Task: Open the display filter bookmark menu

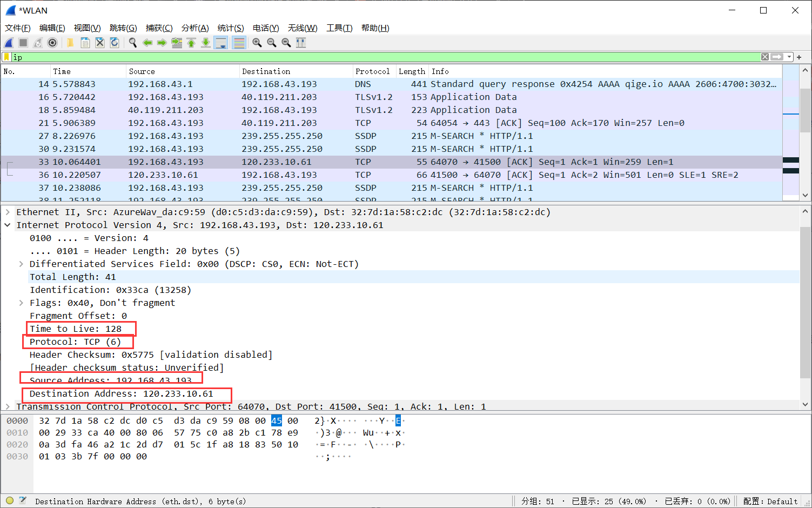Action: coord(6,57)
